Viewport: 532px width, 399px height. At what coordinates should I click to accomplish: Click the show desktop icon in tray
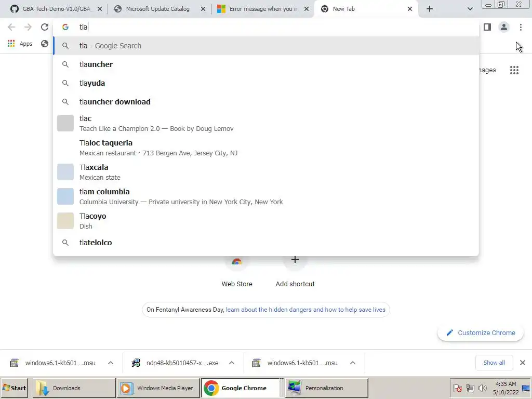point(526,388)
